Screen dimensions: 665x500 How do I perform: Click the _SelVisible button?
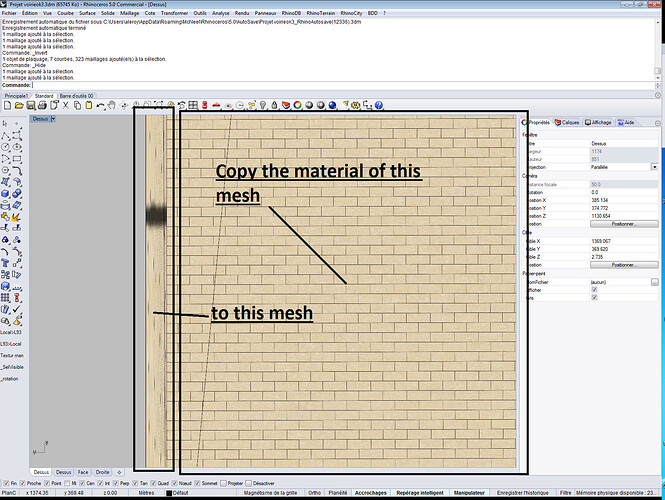[12, 367]
